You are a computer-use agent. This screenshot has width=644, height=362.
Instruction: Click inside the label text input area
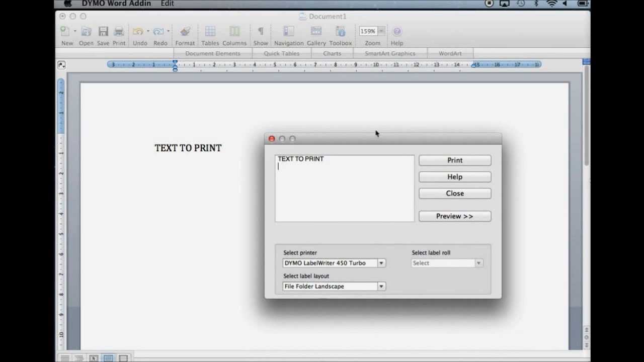pos(345,188)
